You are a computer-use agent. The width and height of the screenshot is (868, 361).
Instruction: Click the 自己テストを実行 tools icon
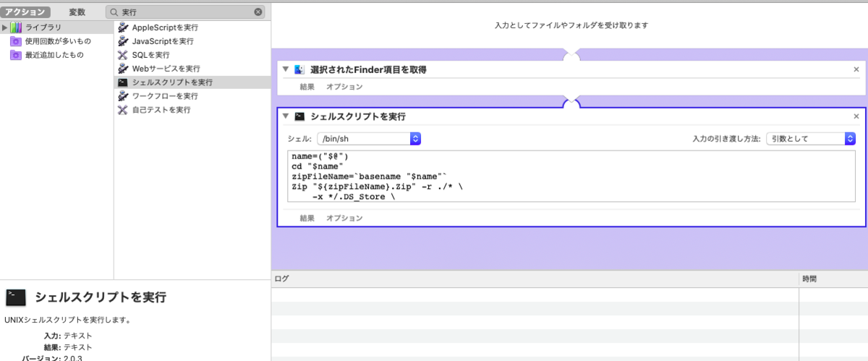tap(123, 110)
